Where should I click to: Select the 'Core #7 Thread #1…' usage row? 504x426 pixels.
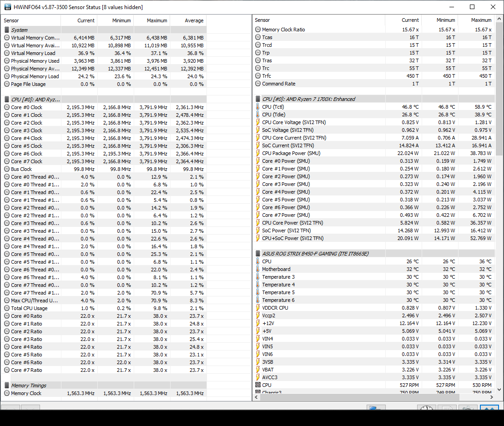104,293
